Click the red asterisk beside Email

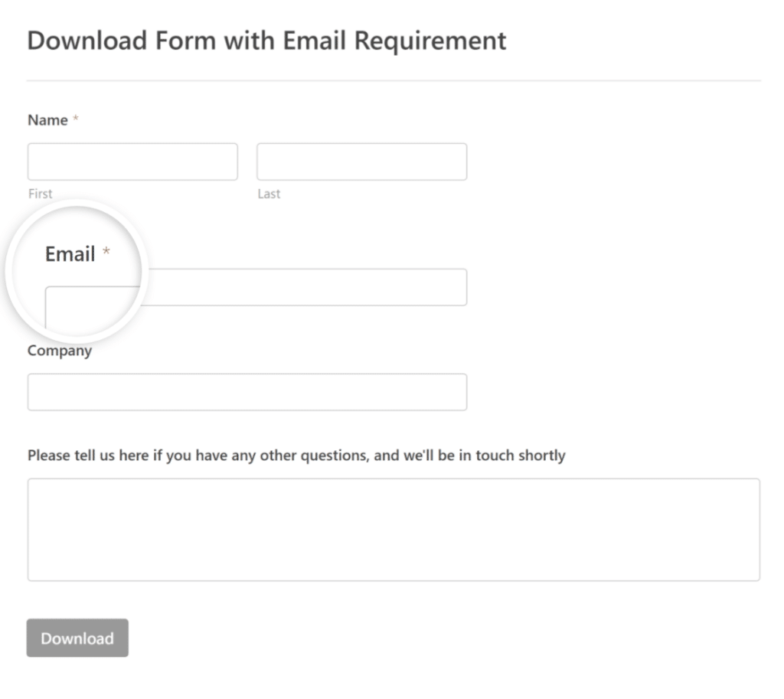click(x=106, y=250)
